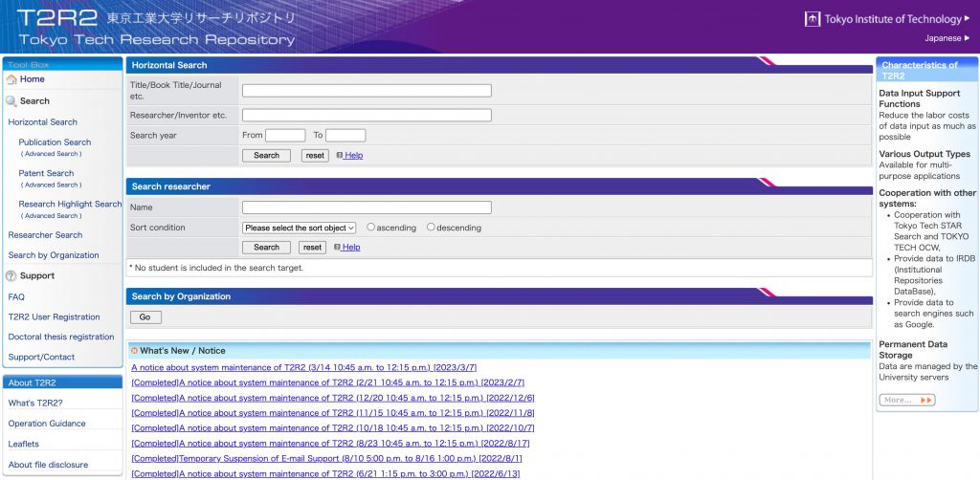The height and width of the screenshot is (480, 980).
Task: Click the Researcher/Inventor input field
Action: 367,116
